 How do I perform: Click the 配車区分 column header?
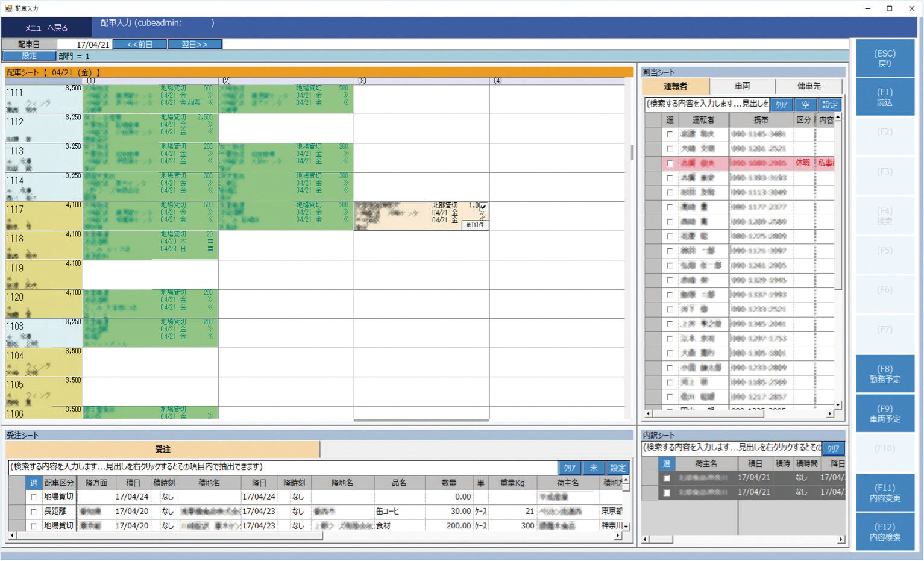point(59,483)
